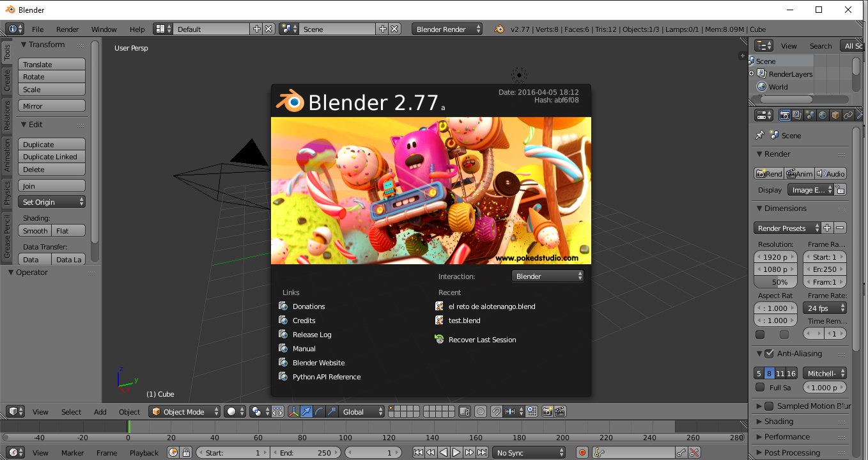Expand the Post Processing panel
The height and width of the screenshot is (460, 868).
(759, 452)
